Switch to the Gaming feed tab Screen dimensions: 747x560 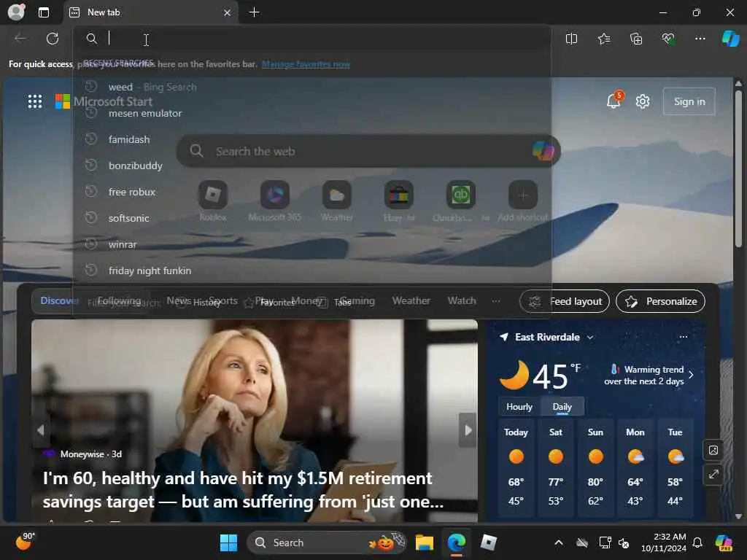[x=357, y=300]
